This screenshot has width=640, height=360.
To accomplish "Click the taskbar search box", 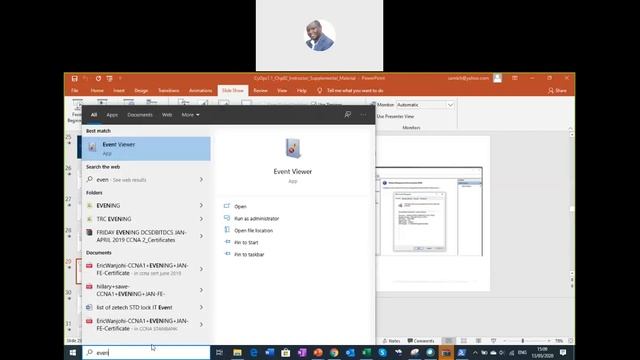I will coord(146,353).
